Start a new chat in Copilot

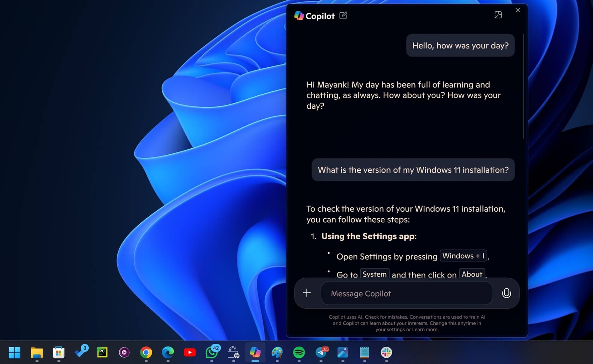343,15
